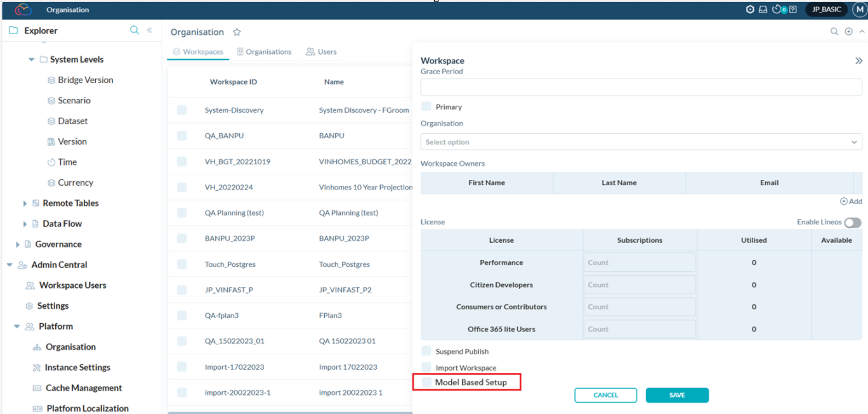Enable the Model Based Setup checkbox
The width and height of the screenshot is (868, 414).
(426, 382)
